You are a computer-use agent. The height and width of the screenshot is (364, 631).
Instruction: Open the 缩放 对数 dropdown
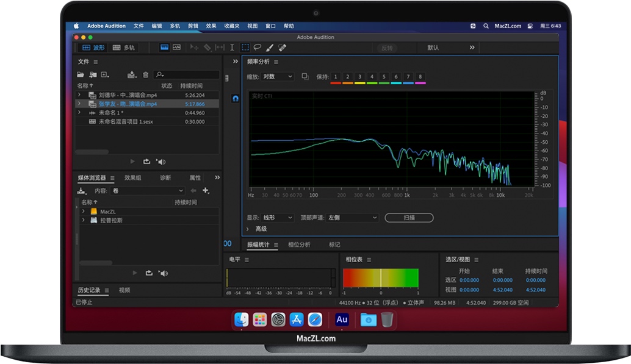click(277, 76)
